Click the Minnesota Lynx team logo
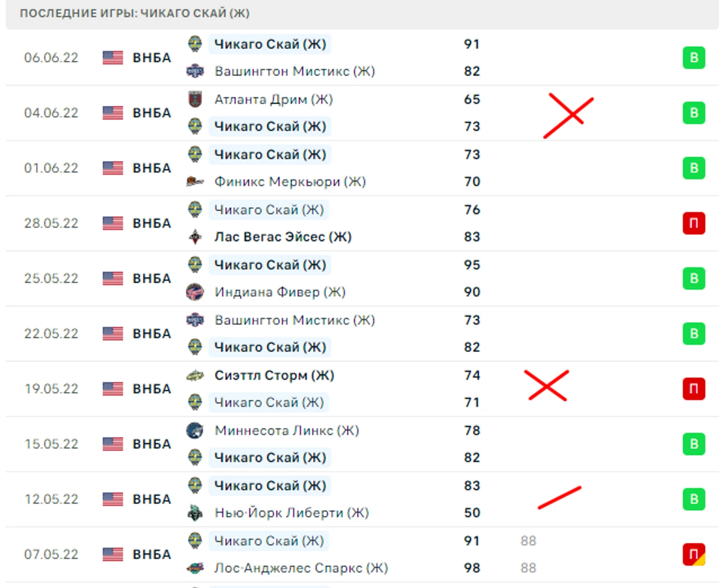 coord(195,431)
